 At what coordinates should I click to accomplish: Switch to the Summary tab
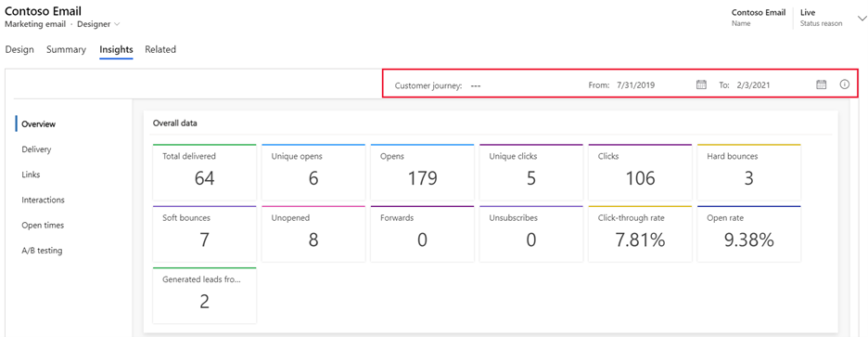67,49
